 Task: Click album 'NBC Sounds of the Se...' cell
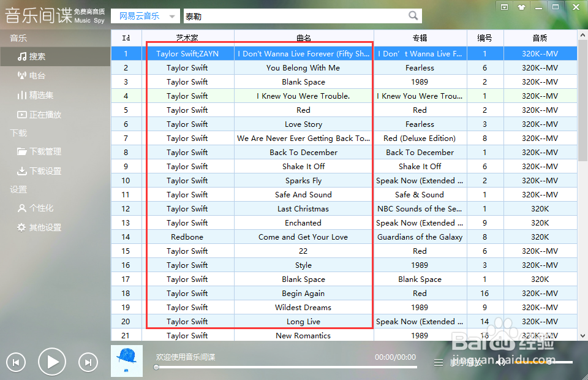(420, 209)
